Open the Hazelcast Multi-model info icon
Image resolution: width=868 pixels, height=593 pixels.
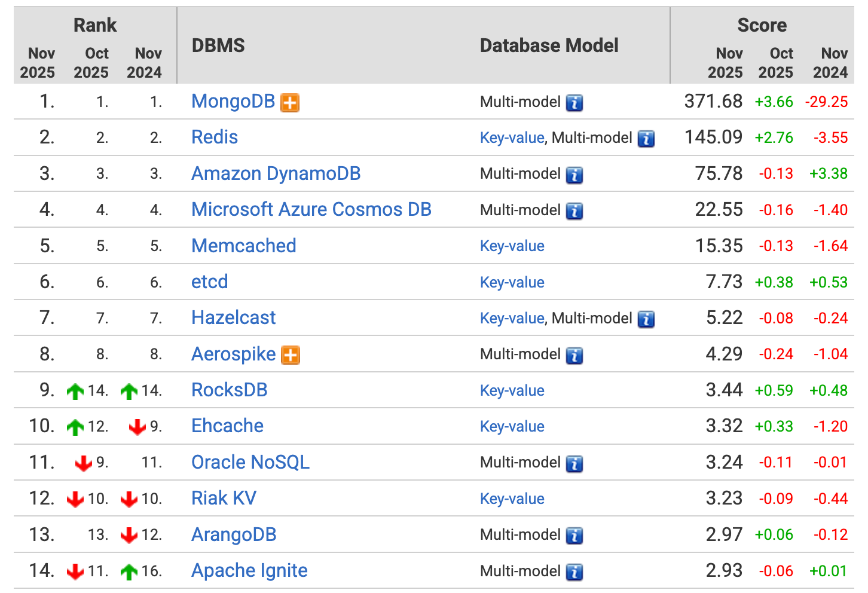[646, 319]
